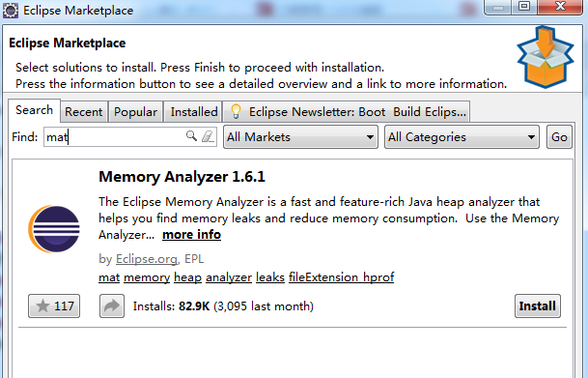Click the lightbulb icon on newsletter tab
The image size is (588, 378).
(x=236, y=111)
